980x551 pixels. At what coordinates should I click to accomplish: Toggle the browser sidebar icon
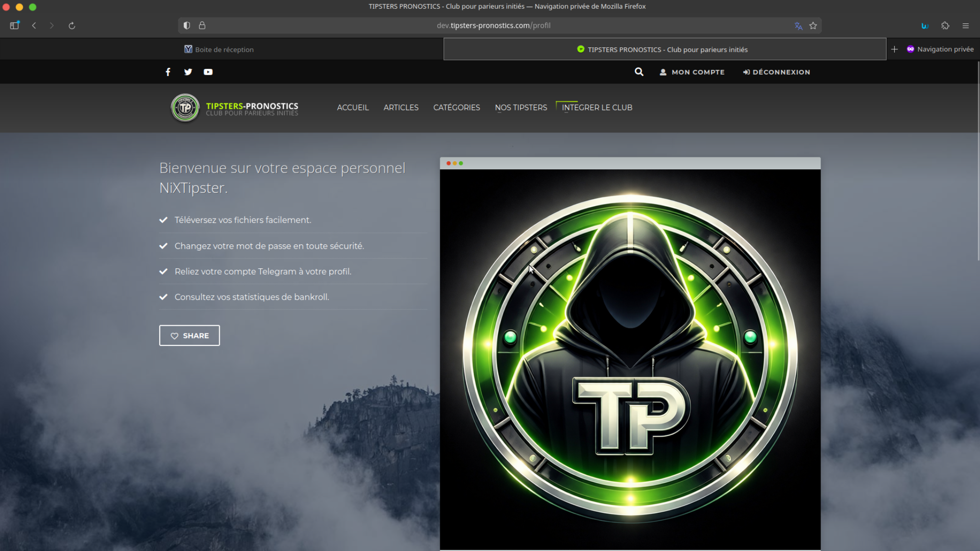coord(14,25)
